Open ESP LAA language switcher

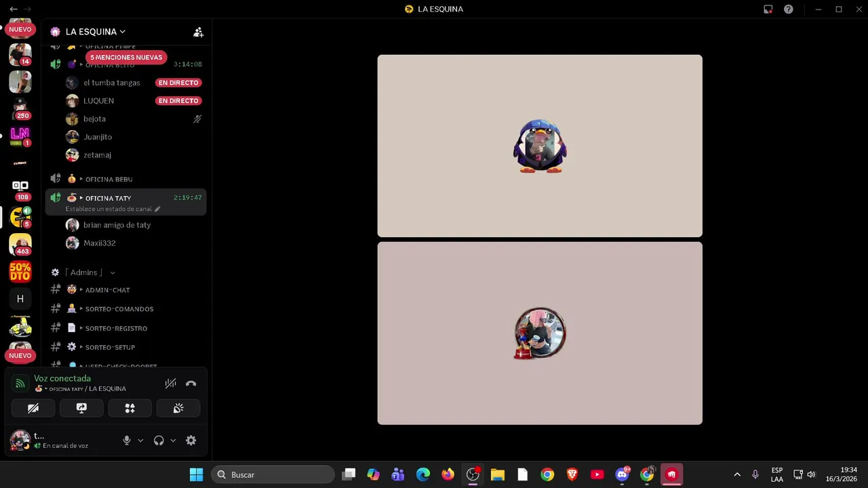(x=777, y=474)
